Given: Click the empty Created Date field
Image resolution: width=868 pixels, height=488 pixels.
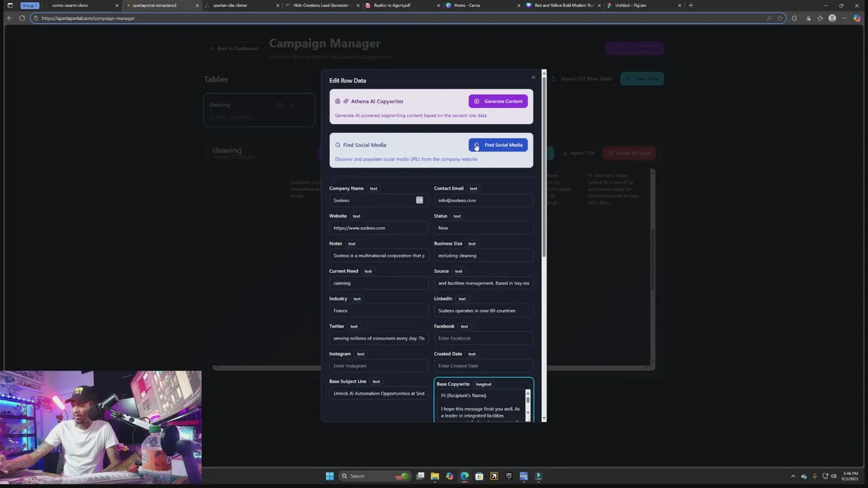Looking at the screenshot, I should point(483,366).
